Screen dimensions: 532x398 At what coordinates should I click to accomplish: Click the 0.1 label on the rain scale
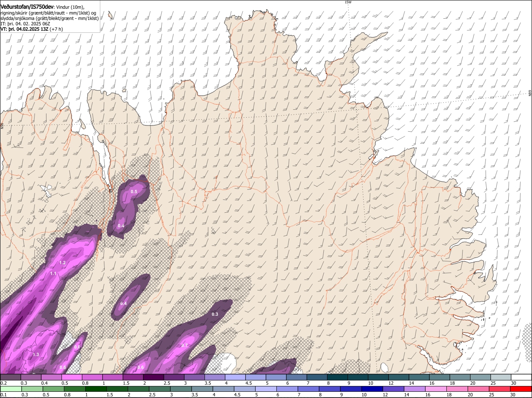[3, 395]
